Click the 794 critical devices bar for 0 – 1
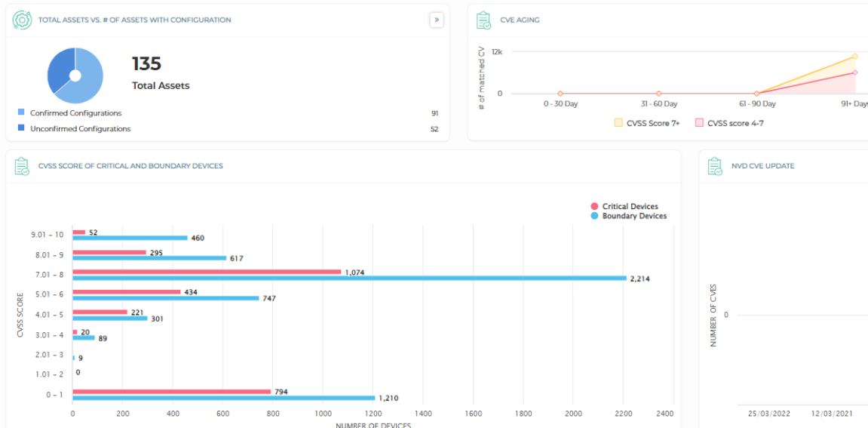Image resolution: width=868 pixels, height=428 pixels. pos(172,392)
